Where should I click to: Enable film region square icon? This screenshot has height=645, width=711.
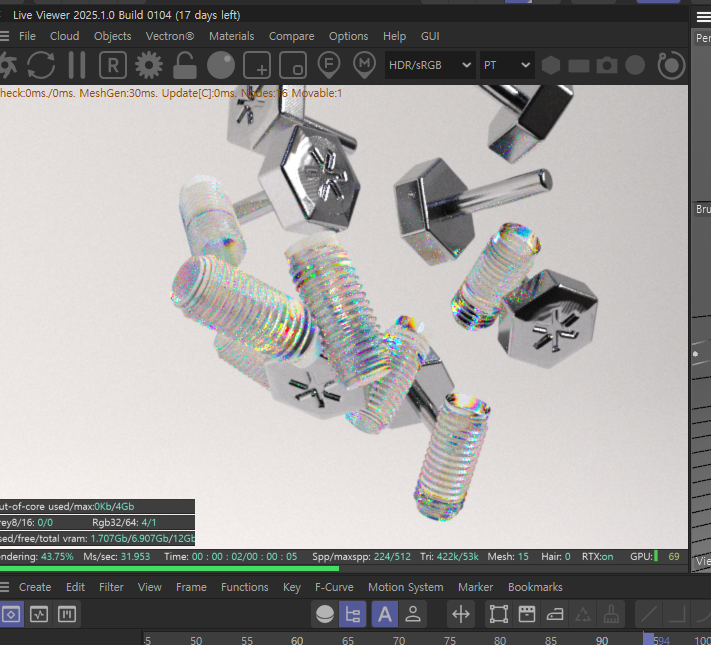point(293,65)
